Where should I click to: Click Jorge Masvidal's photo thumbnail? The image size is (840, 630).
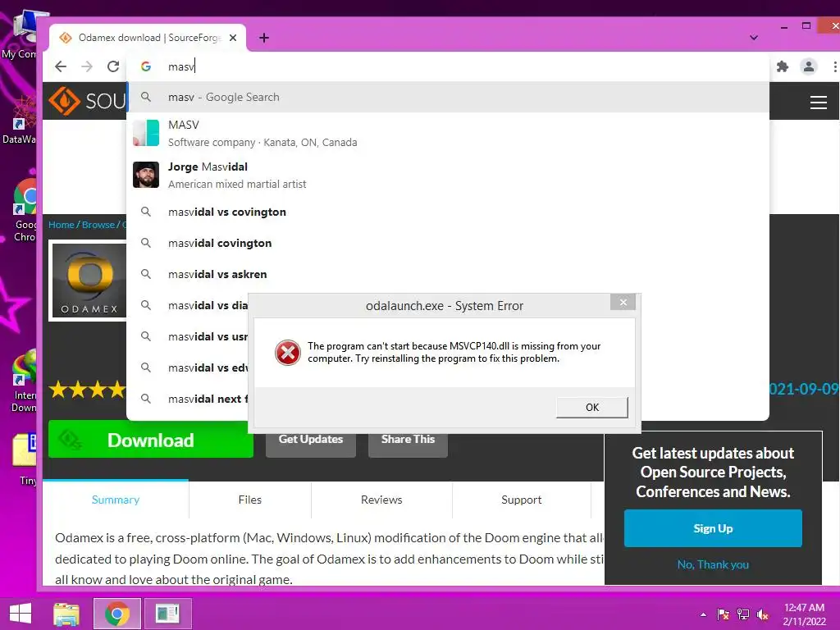[x=146, y=175]
